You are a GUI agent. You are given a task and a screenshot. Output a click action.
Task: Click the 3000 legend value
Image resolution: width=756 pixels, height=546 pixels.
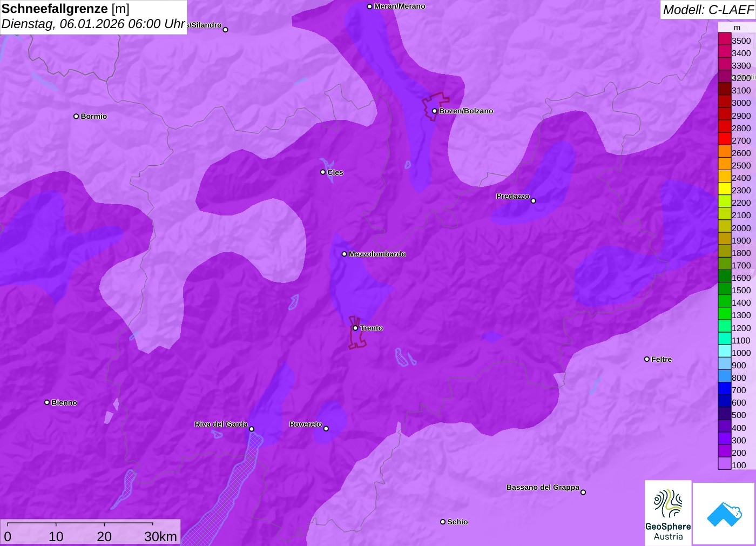(x=741, y=103)
